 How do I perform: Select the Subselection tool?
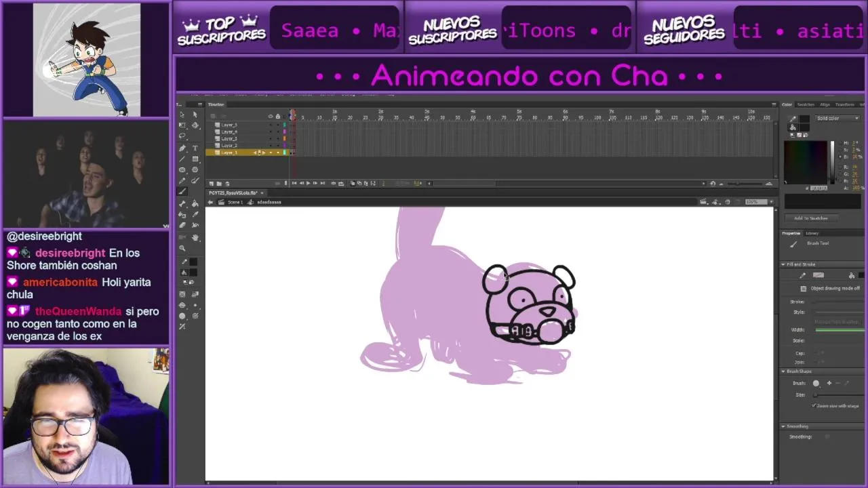tap(195, 115)
